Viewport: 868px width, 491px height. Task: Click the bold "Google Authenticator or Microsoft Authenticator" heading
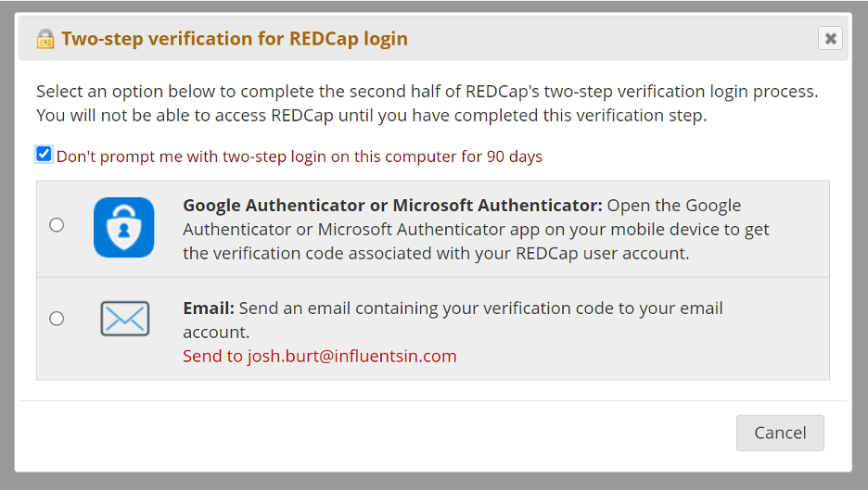point(392,205)
